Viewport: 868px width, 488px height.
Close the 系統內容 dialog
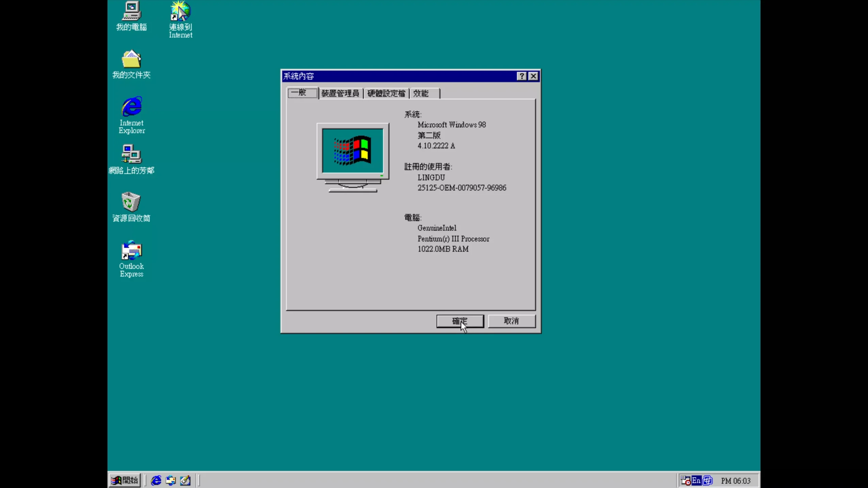click(533, 76)
